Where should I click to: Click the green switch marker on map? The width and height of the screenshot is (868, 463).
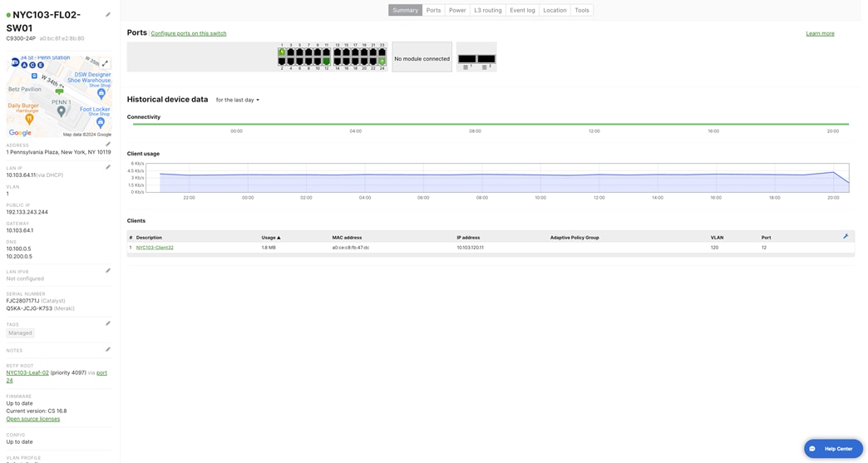pyautogui.click(x=59, y=91)
